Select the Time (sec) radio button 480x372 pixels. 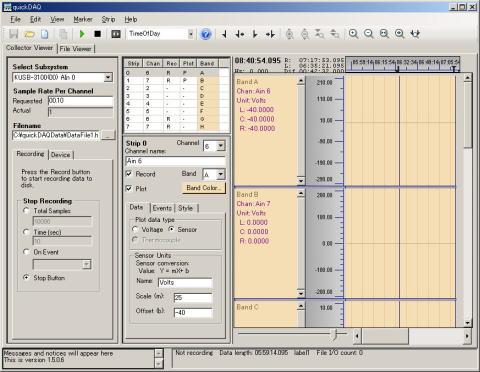coord(26,232)
